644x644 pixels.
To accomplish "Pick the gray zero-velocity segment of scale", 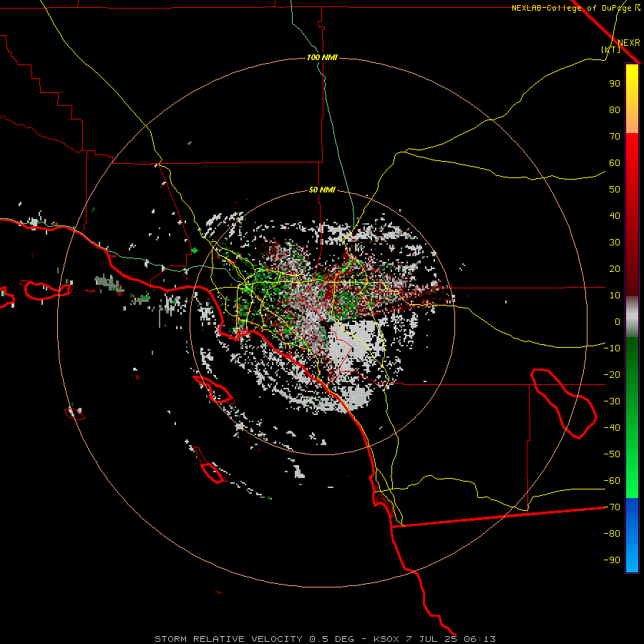I will 632,317.
